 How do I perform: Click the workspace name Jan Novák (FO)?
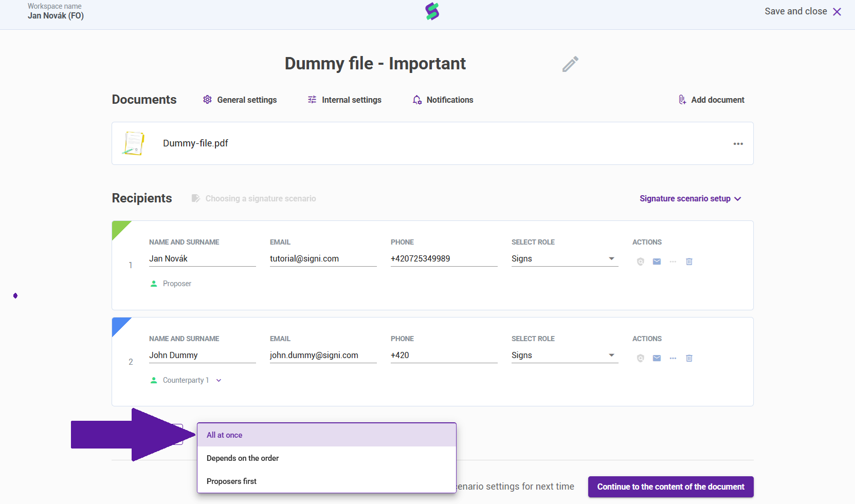click(56, 16)
